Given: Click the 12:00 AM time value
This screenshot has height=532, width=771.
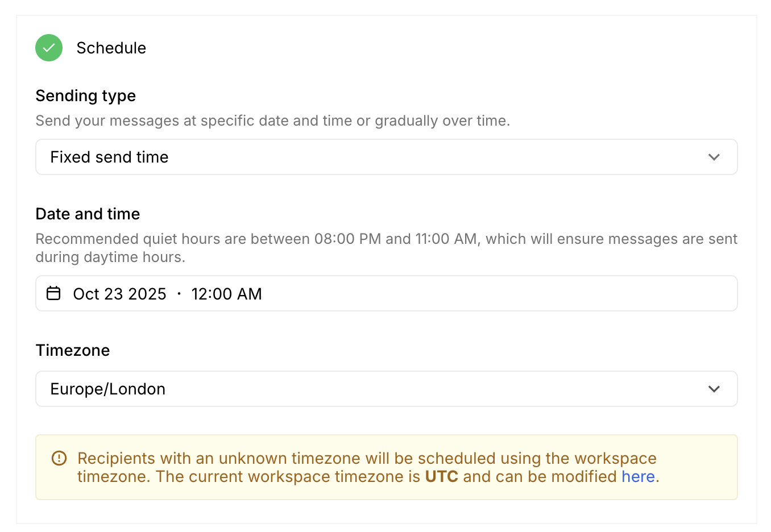Looking at the screenshot, I should [226, 294].
